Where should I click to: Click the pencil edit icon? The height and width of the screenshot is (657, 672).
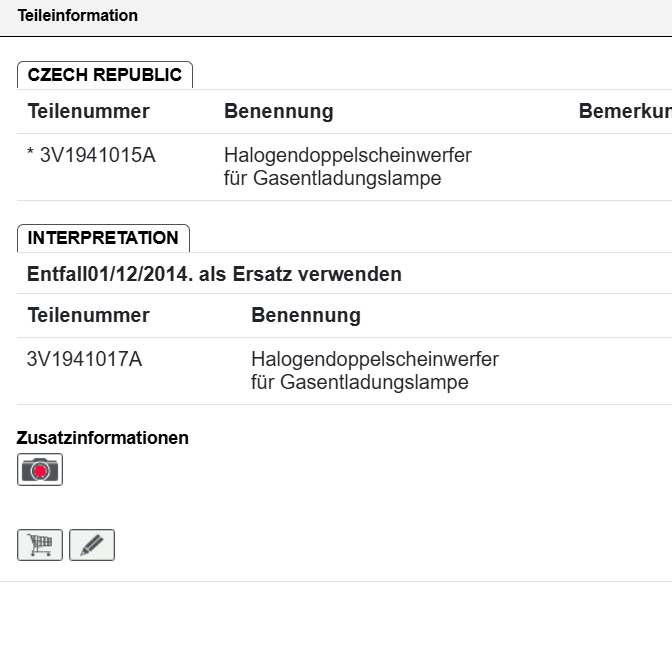[92, 545]
